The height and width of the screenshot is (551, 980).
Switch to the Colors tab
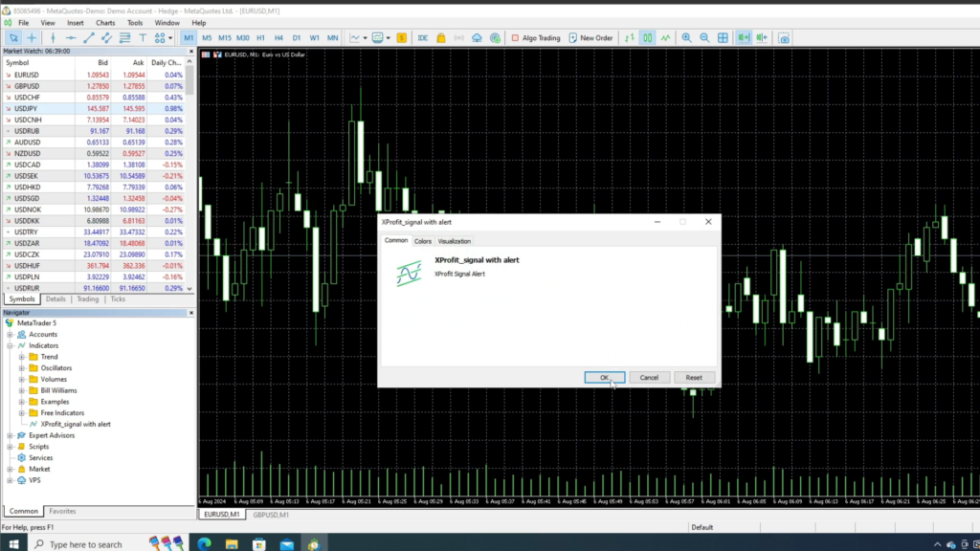(423, 240)
